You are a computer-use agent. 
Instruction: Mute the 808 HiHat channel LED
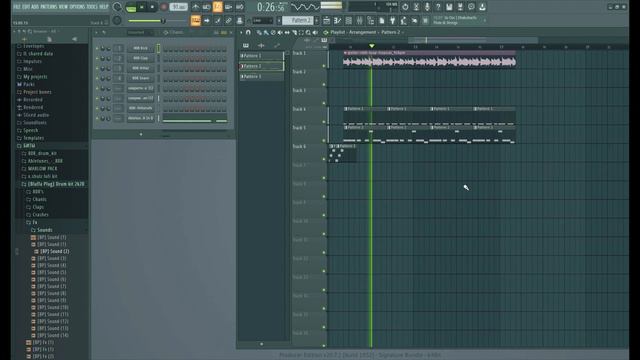pos(97,68)
